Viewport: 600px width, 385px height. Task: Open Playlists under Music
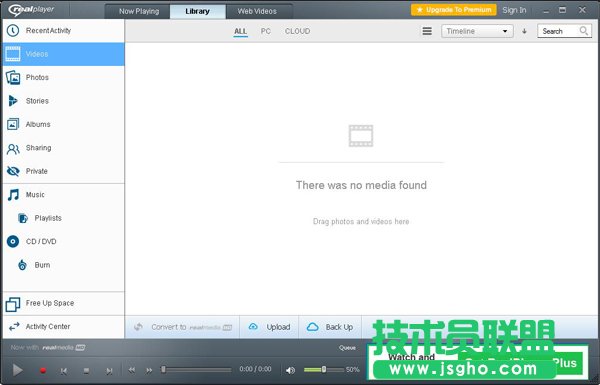point(64,218)
